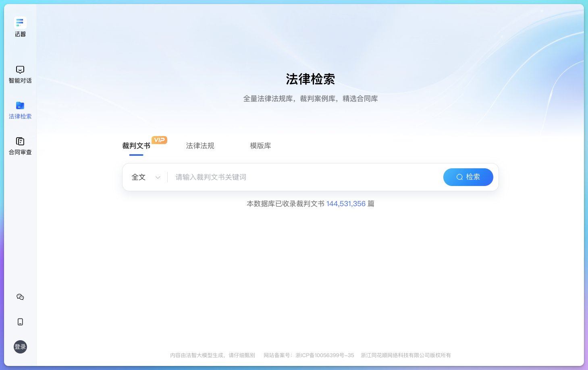Click the 法智 app logo icon

coord(20,23)
